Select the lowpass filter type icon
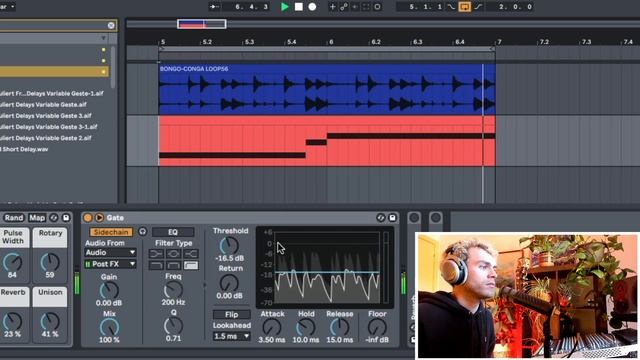This screenshot has width=640, height=360. tap(156, 266)
